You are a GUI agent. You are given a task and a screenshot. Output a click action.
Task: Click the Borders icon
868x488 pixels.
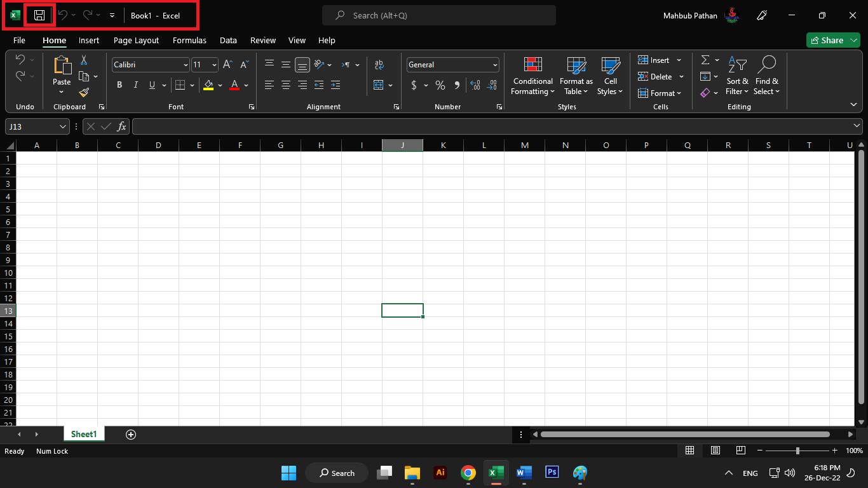tap(180, 85)
